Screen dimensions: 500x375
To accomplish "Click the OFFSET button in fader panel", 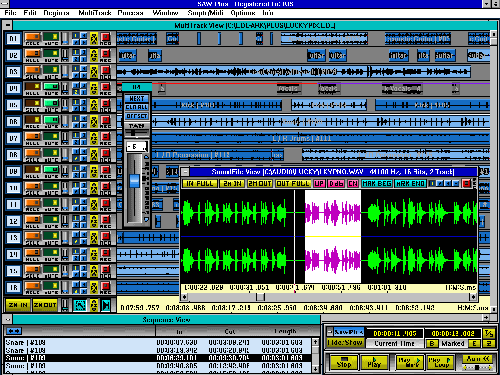I will tap(137, 116).
